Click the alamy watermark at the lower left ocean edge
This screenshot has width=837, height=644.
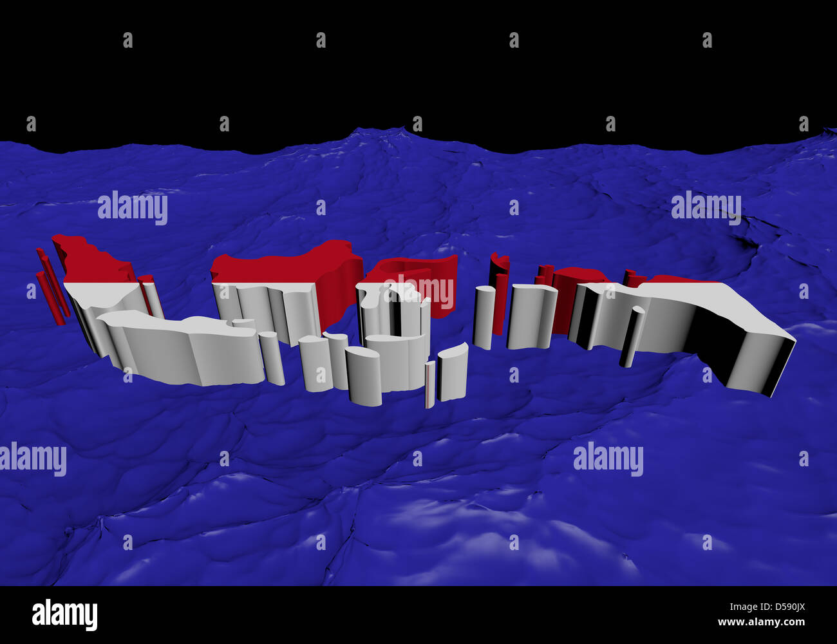(x=33, y=459)
